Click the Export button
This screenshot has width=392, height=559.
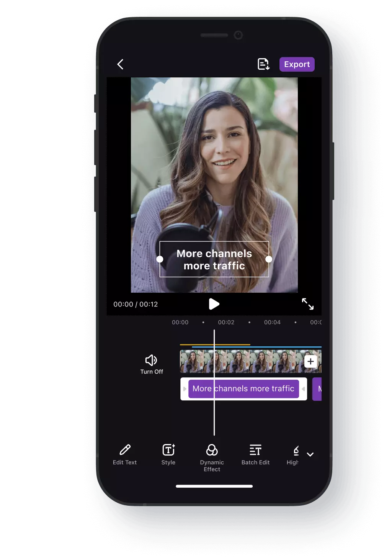pos(297,64)
